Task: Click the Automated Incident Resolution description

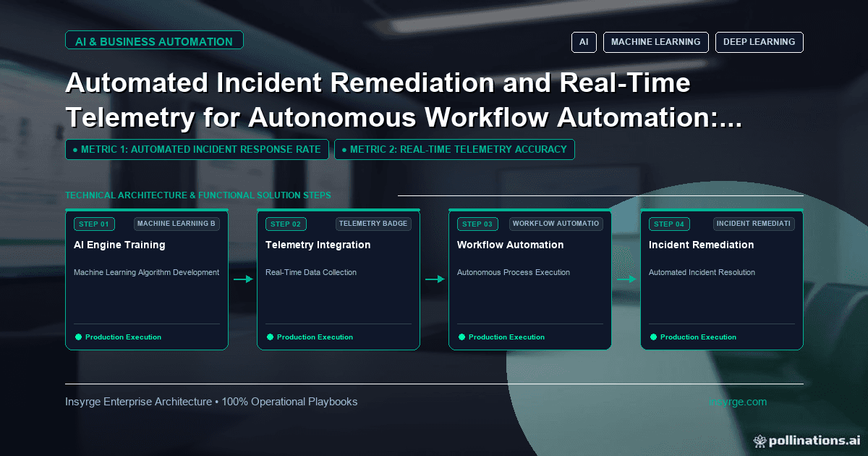Action: [x=702, y=272]
